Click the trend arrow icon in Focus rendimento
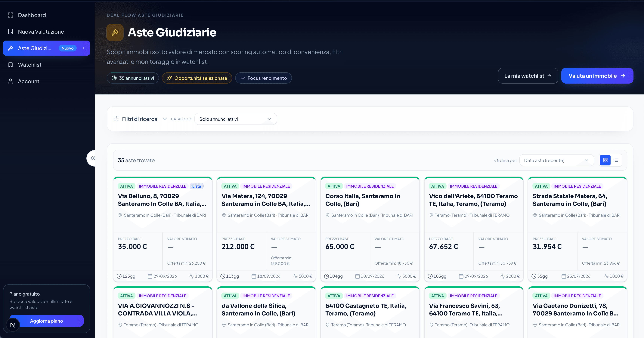Screen dimensions: 644x338 pyautogui.click(x=243, y=78)
